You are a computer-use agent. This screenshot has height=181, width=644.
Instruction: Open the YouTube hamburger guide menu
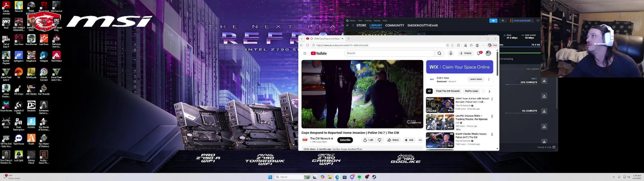point(305,53)
